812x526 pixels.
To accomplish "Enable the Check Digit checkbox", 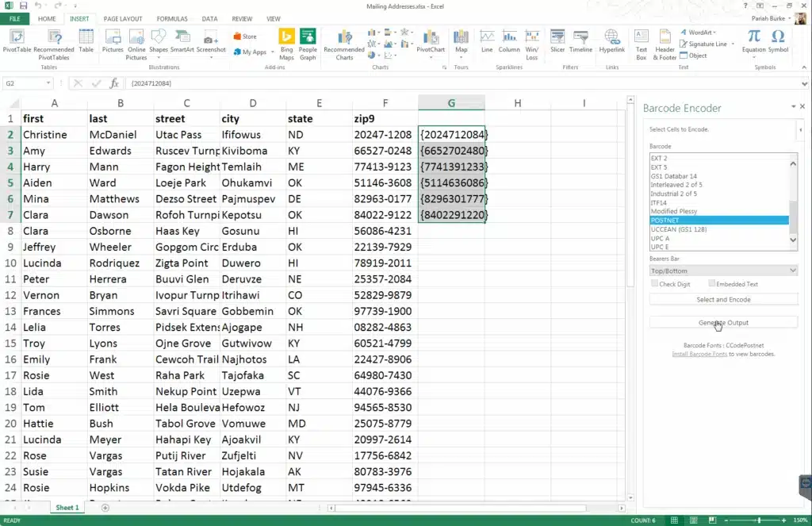I will pos(654,283).
